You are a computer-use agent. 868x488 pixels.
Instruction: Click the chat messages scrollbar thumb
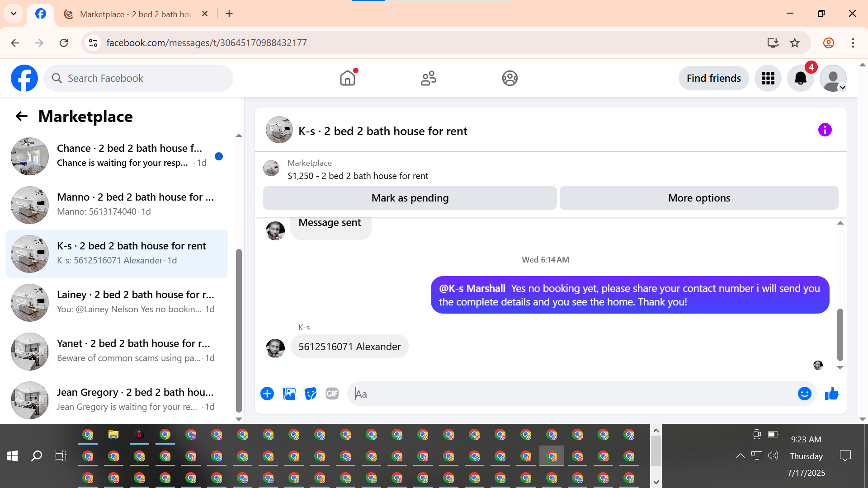click(840, 334)
